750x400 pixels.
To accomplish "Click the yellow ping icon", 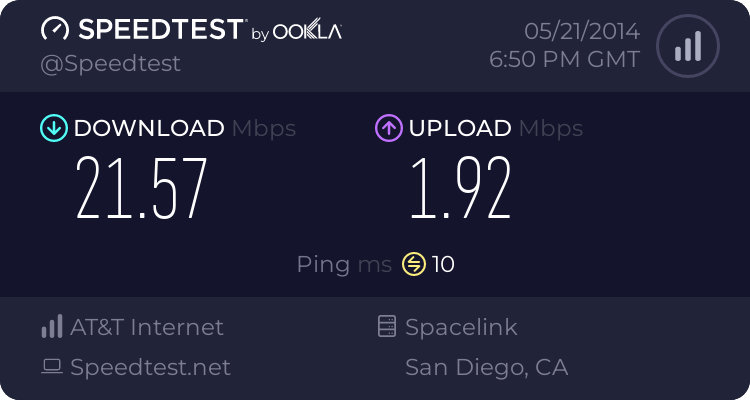I will coord(414,264).
